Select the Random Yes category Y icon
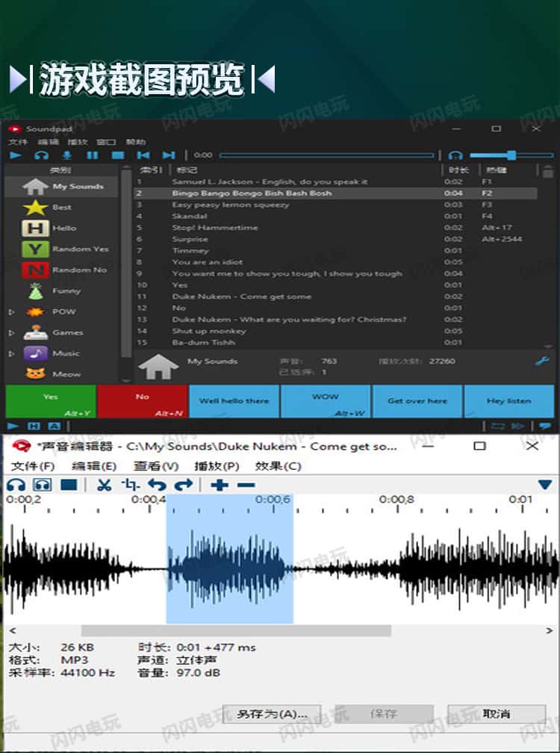The height and width of the screenshot is (753, 560). pos(35,249)
